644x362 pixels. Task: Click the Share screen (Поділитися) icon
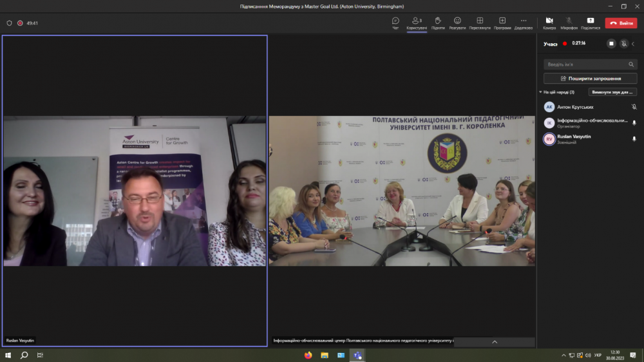point(590,23)
